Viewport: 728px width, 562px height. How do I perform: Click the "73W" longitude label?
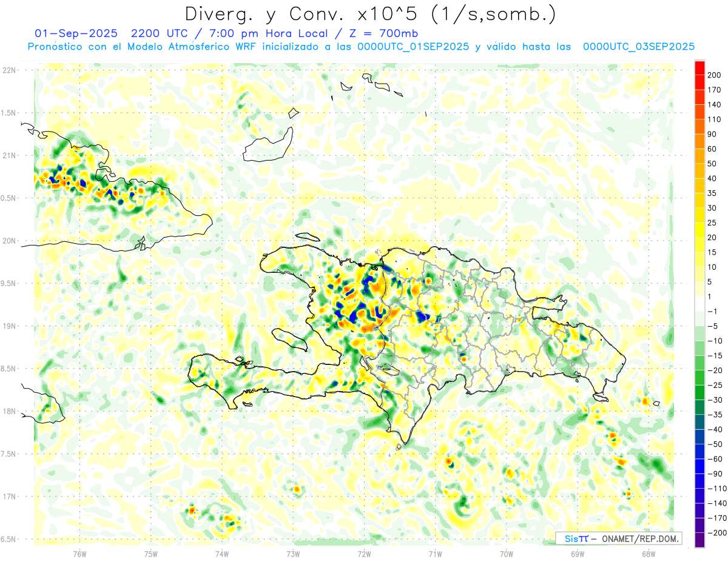293,554
